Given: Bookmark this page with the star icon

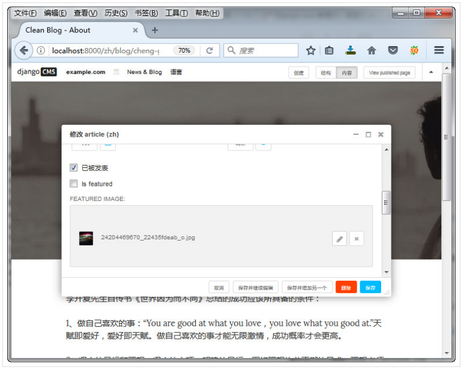Looking at the screenshot, I should [311, 51].
